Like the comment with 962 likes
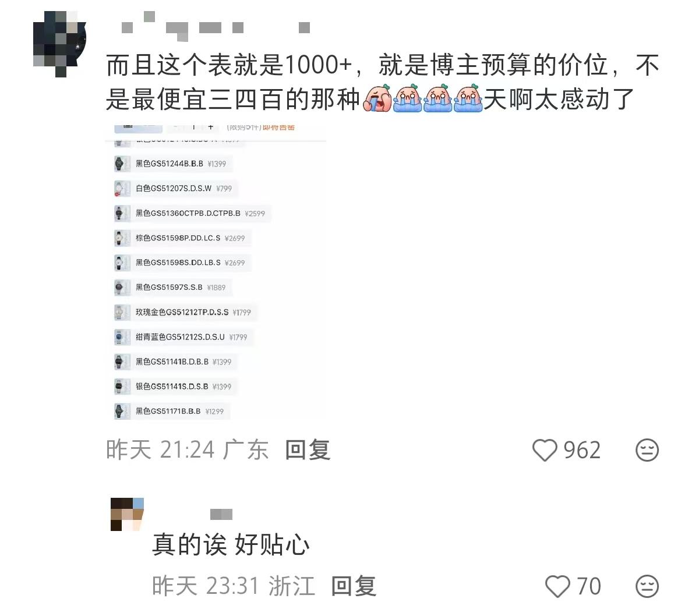The height and width of the screenshot is (616, 699). tap(545, 450)
